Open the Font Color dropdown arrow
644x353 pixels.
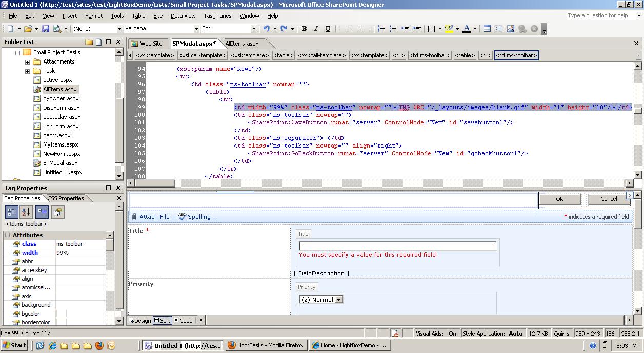(x=475, y=29)
